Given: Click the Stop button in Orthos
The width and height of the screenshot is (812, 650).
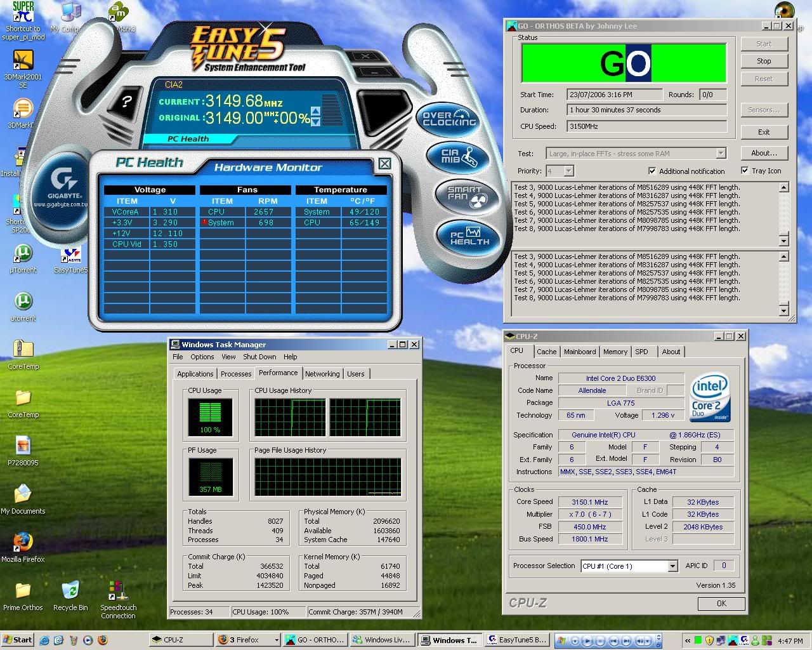Looking at the screenshot, I should click(x=764, y=61).
